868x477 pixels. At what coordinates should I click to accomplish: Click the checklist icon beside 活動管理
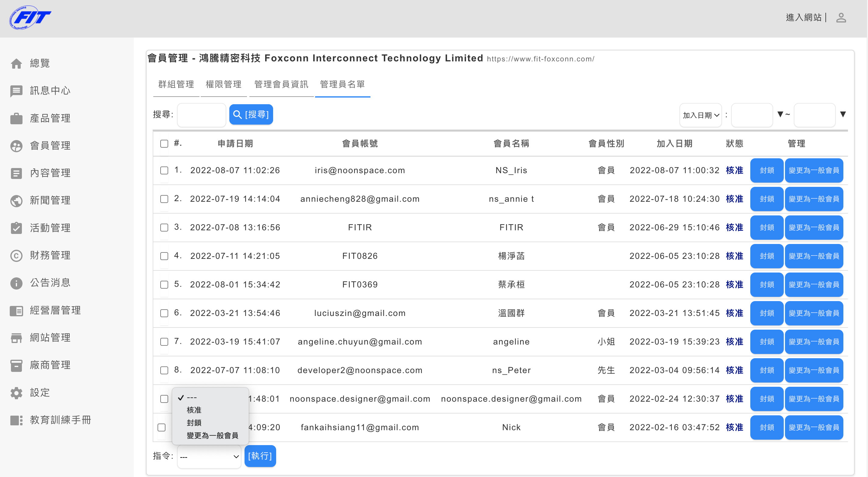[x=16, y=228]
